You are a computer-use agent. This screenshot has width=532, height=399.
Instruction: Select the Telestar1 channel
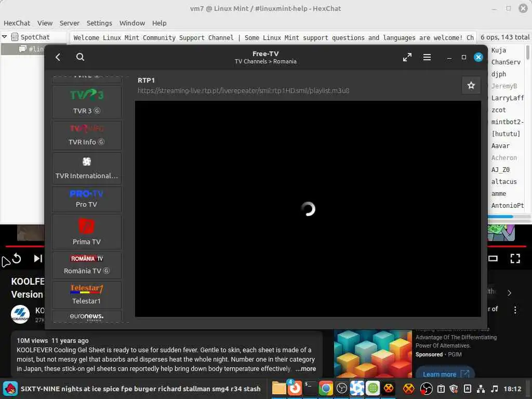click(87, 295)
